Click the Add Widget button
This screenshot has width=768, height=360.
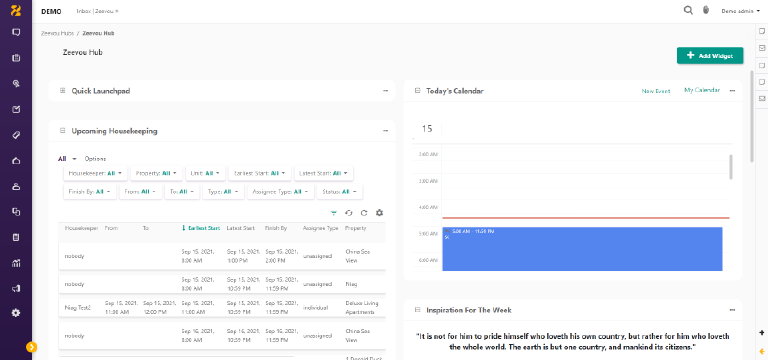point(710,56)
